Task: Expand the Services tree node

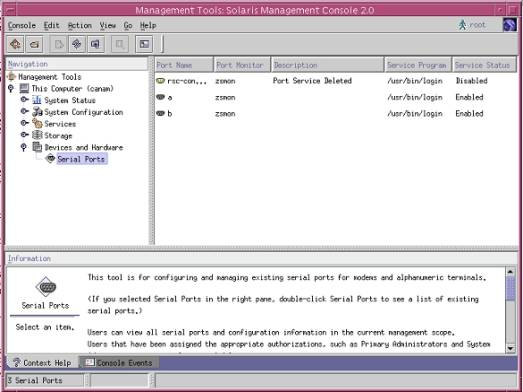Action: tap(24, 123)
